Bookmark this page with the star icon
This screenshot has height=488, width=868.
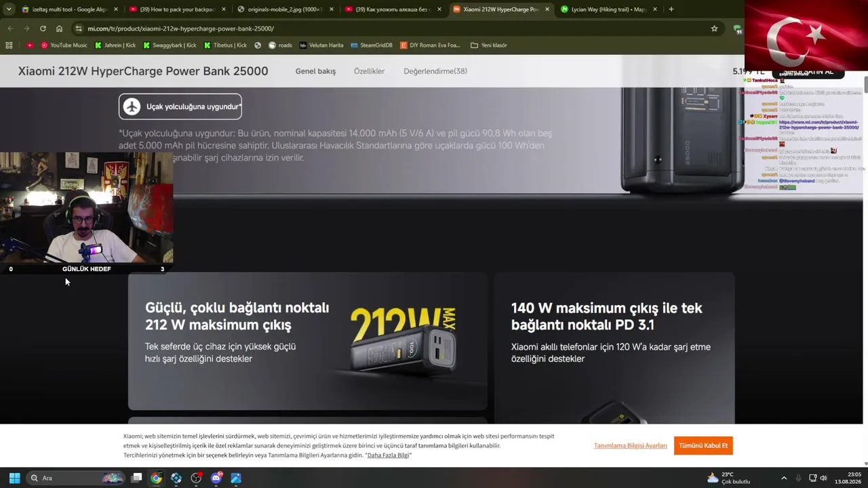[714, 28]
